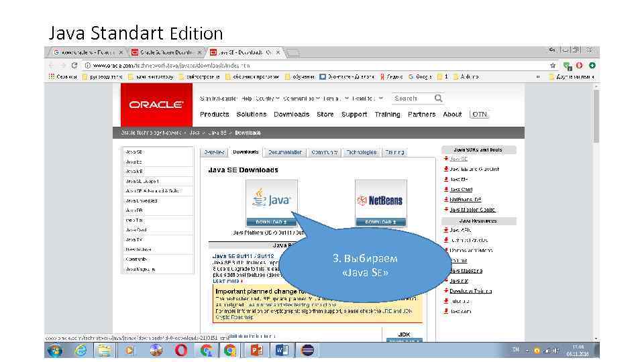Open Microsoft Word from the taskbar
This screenshot has height=362, width=644.
pyautogui.click(x=282, y=350)
